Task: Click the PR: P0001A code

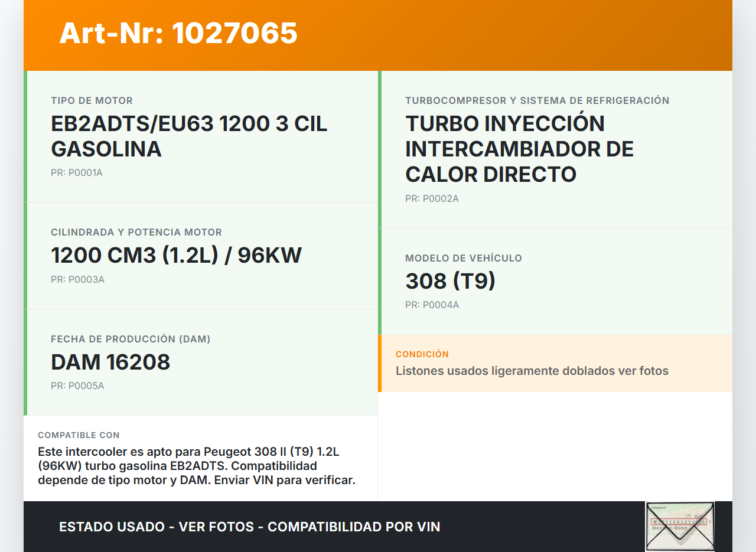Action: tap(77, 173)
